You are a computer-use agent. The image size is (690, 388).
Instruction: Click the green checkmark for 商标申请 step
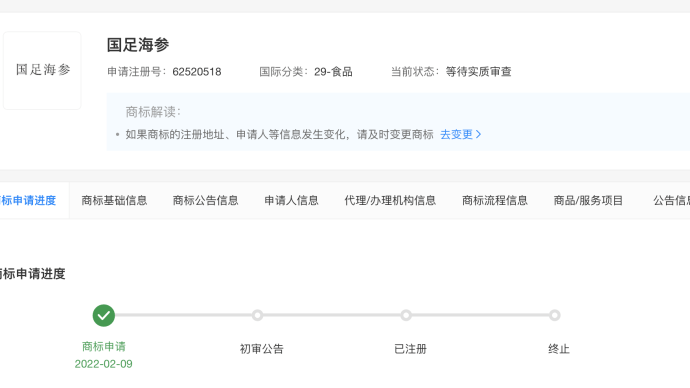pyautogui.click(x=104, y=315)
